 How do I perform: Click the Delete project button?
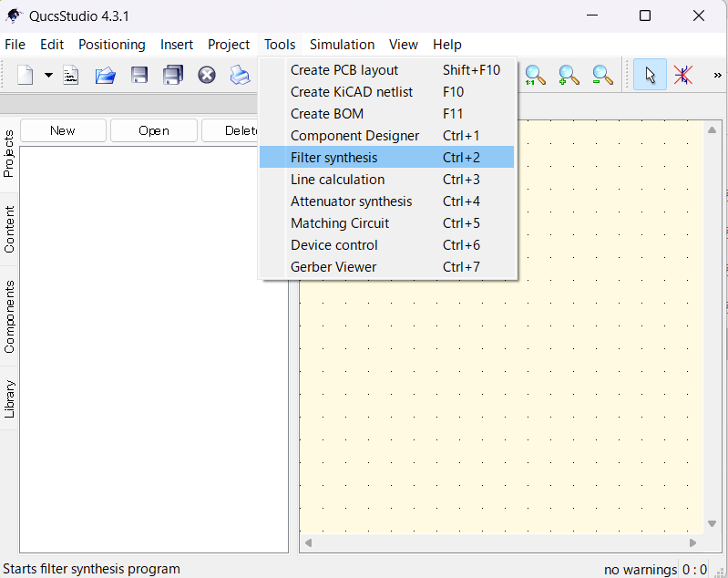230,130
